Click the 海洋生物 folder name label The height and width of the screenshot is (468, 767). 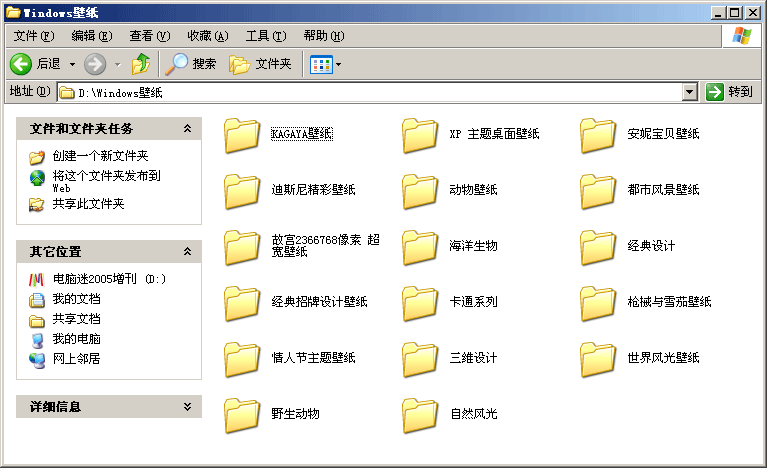(474, 245)
